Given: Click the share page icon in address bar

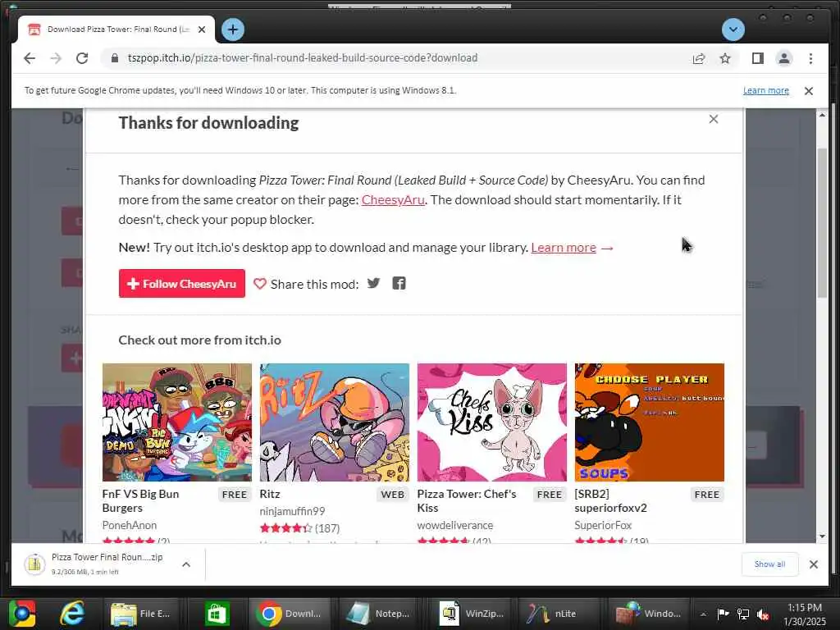Looking at the screenshot, I should tap(699, 58).
